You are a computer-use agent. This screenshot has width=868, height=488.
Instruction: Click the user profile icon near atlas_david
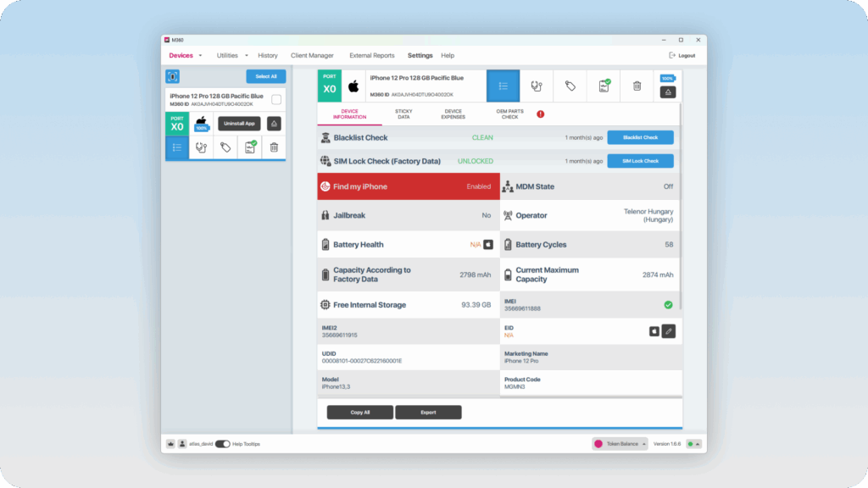[x=182, y=444]
